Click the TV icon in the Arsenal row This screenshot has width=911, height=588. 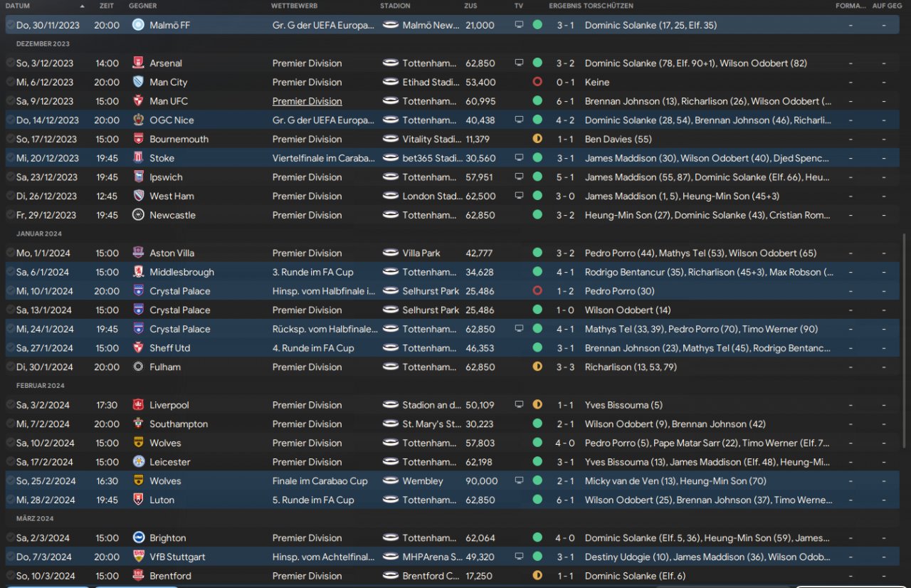[519, 63]
